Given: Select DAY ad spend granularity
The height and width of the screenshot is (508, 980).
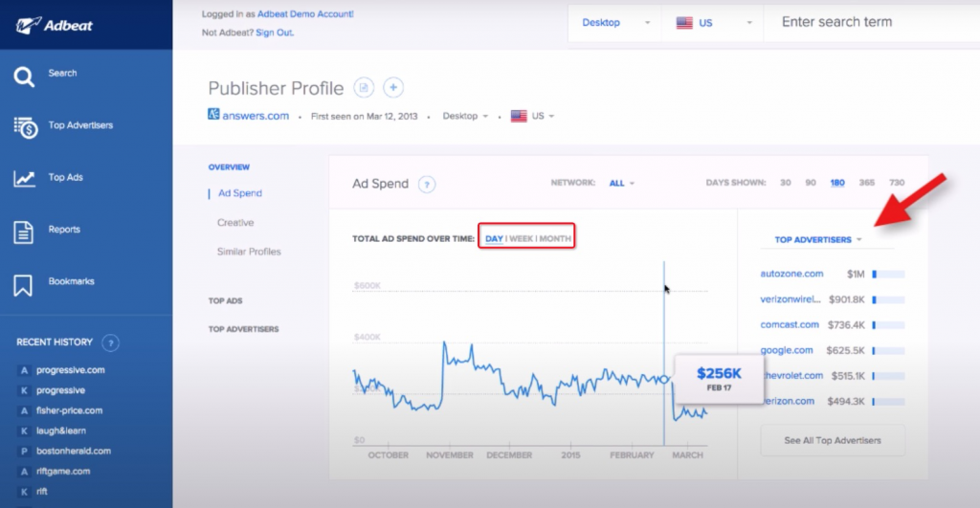Looking at the screenshot, I should click(x=494, y=238).
